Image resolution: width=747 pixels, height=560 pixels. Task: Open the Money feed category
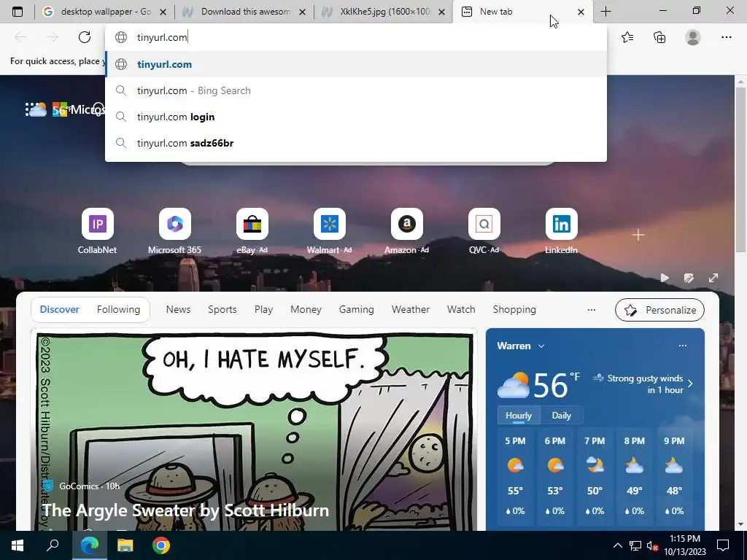pos(306,309)
